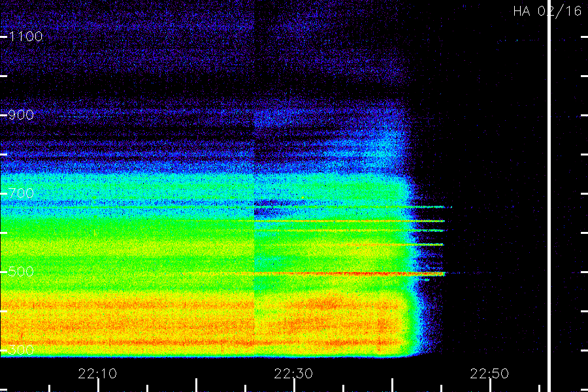Click the HA 02/16 header text
This screenshot has width=588, height=392.
pos(547,11)
